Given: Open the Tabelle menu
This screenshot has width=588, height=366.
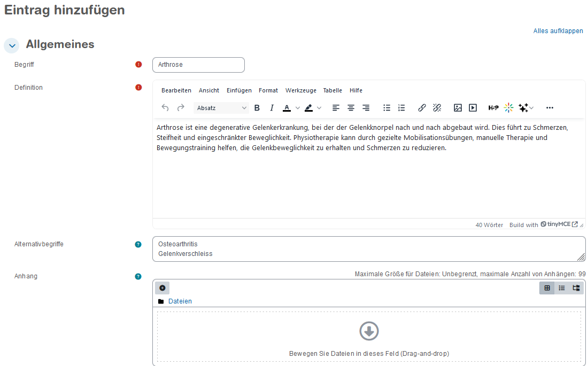Looking at the screenshot, I should pos(332,90).
